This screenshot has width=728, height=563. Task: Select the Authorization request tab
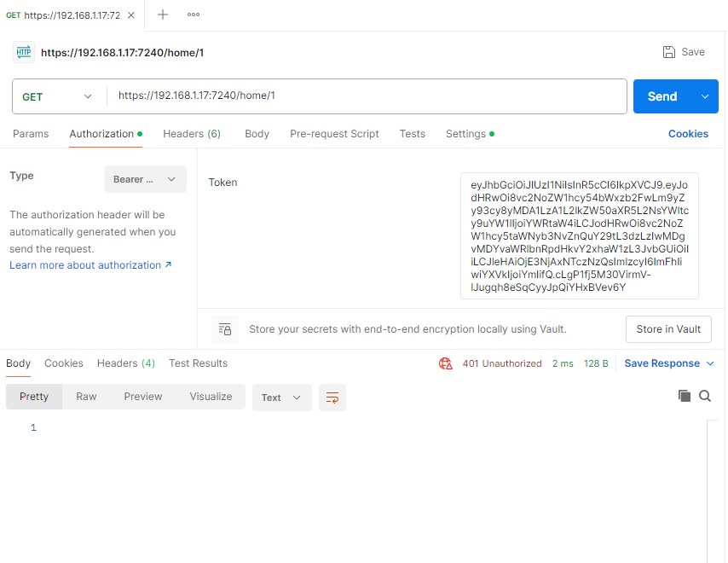tap(106, 134)
